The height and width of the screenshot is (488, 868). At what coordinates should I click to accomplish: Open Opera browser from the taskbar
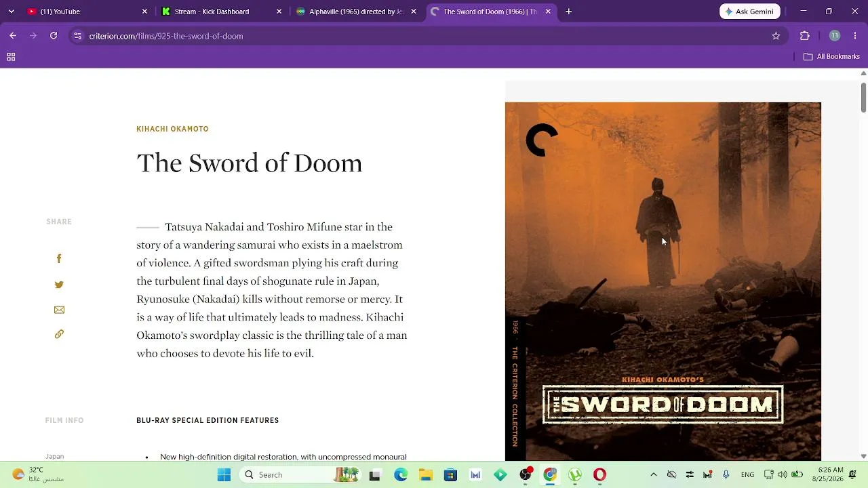(x=599, y=474)
